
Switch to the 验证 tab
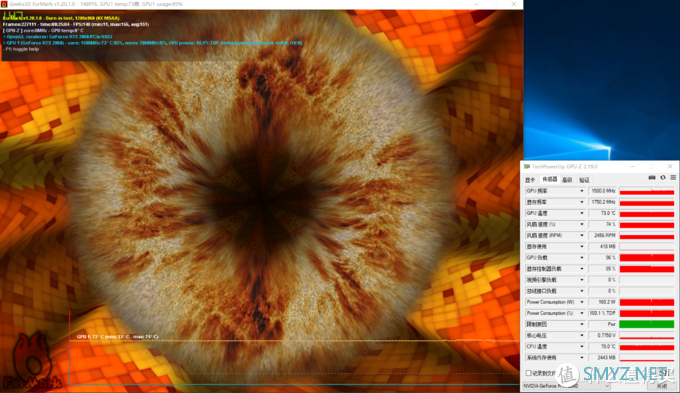pyautogui.click(x=584, y=180)
